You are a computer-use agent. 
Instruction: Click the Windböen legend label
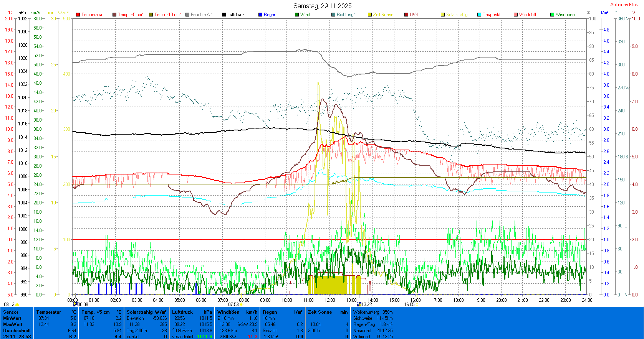[x=565, y=15]
